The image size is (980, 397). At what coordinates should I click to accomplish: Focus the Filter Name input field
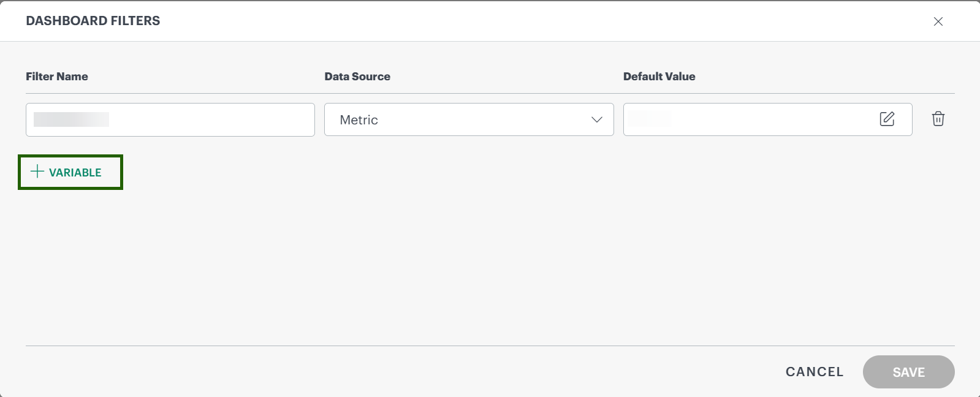(x=208, y=119)
